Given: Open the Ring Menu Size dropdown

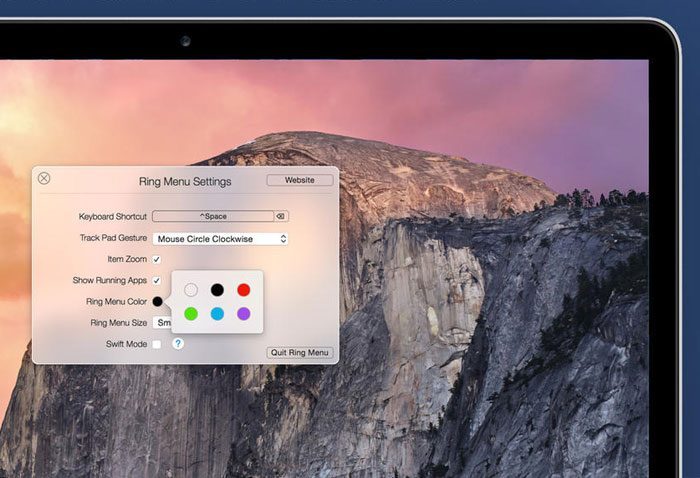Looking at the screenshot, I should click(x=162, y=323).
